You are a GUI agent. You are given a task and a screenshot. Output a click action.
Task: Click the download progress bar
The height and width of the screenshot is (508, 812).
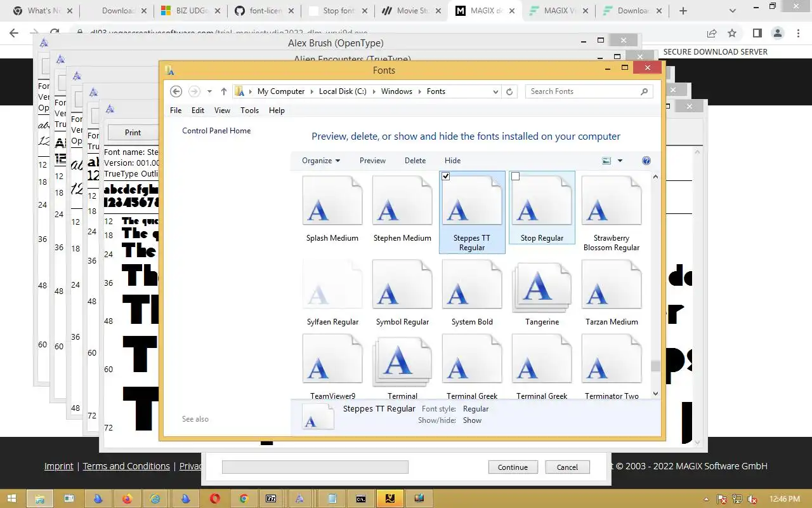pyautogui.click(x=315, y=467)
